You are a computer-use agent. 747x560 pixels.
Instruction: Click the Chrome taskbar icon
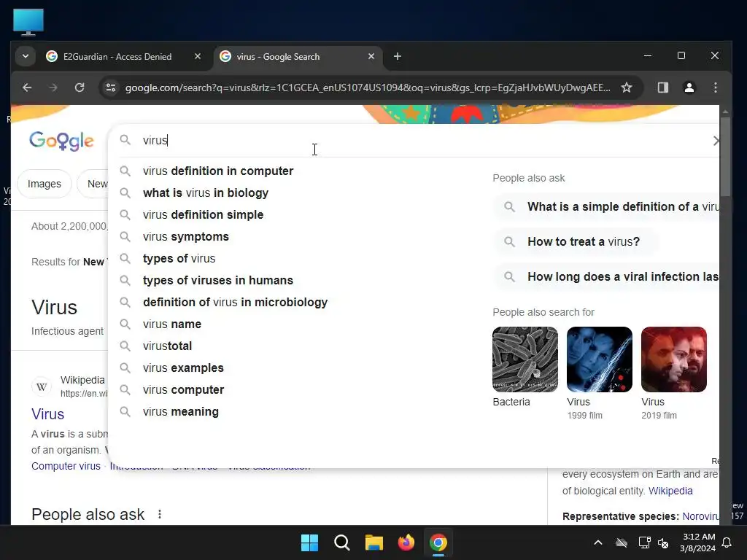pyautogui.click(x=438, y=542)
